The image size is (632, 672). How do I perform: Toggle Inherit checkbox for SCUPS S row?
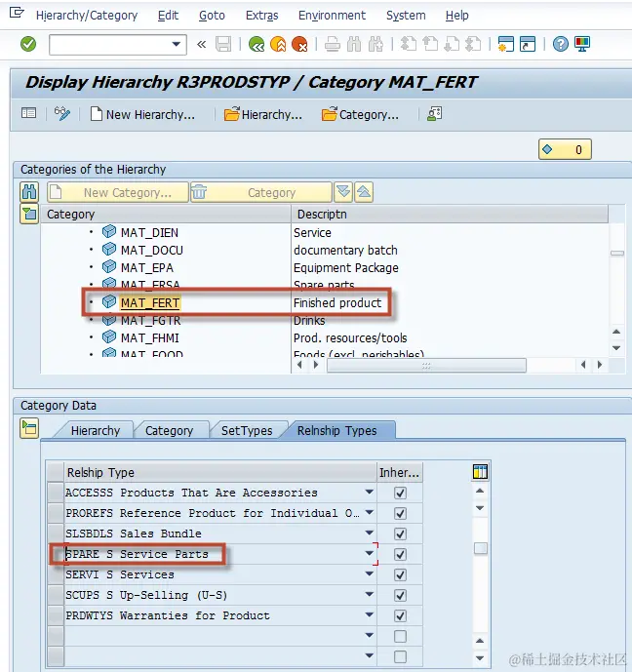(x=400, y=595)
